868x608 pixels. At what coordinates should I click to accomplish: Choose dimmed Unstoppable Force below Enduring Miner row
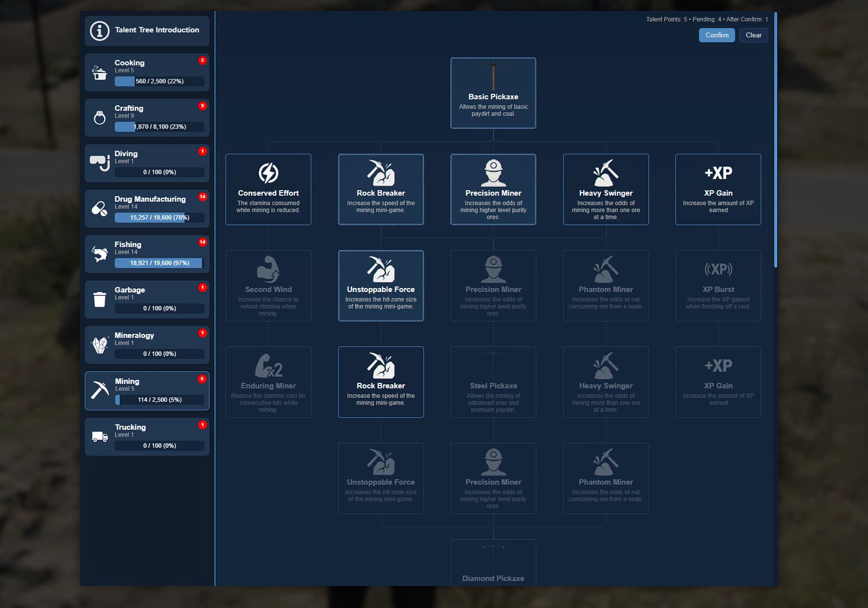coord(381,478)
